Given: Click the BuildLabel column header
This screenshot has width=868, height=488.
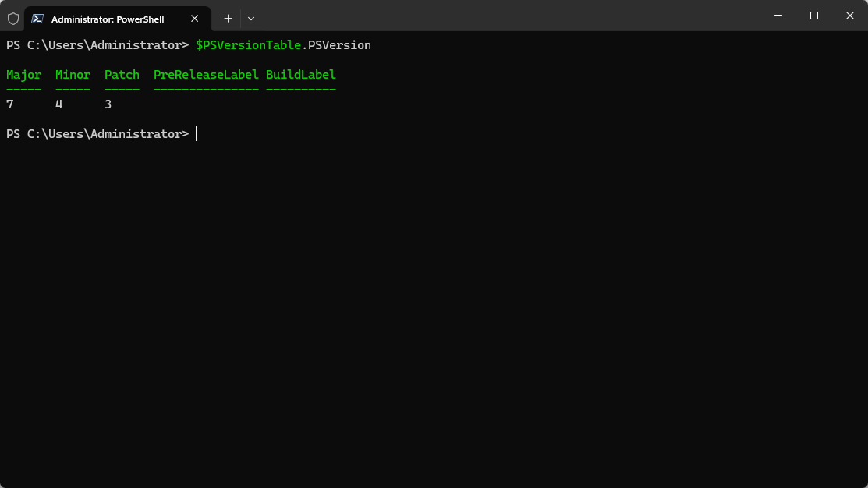Looking at the screenshot, I should pyautogui.click(x=301, y=75).
